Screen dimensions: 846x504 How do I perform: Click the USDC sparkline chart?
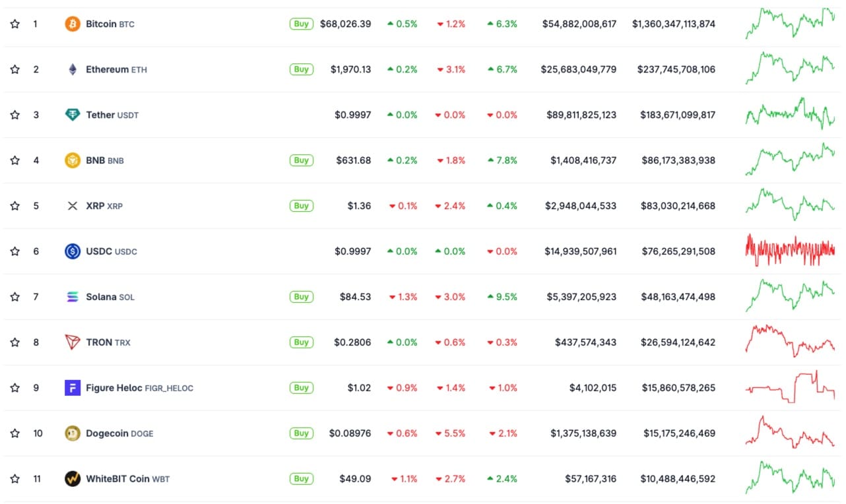click(790, 251)
